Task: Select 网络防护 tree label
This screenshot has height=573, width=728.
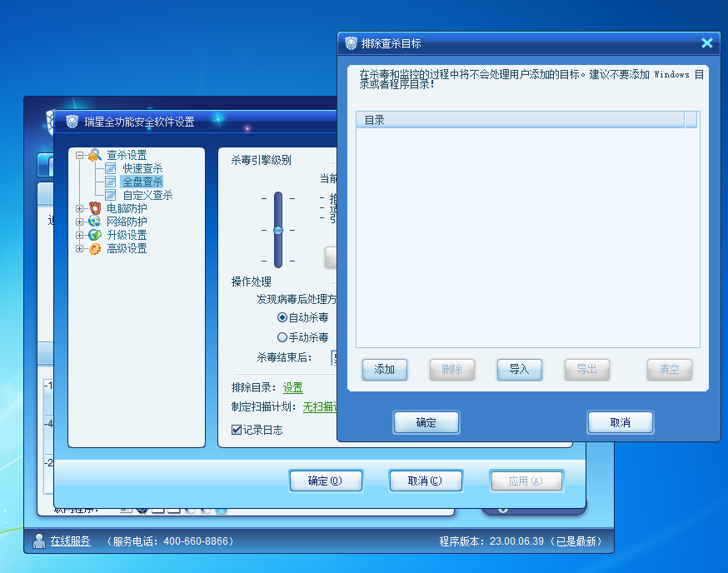Action: coord(127,222)
